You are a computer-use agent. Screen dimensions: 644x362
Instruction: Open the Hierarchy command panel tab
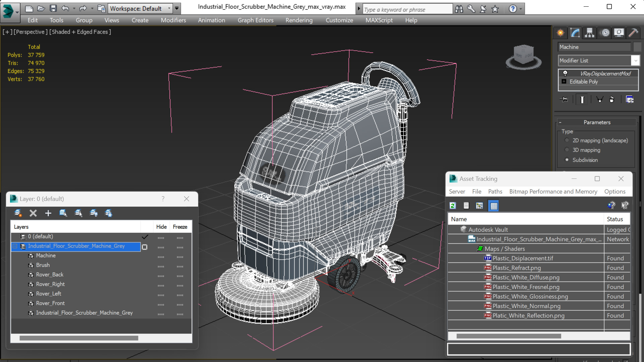[x=589, y=33]
